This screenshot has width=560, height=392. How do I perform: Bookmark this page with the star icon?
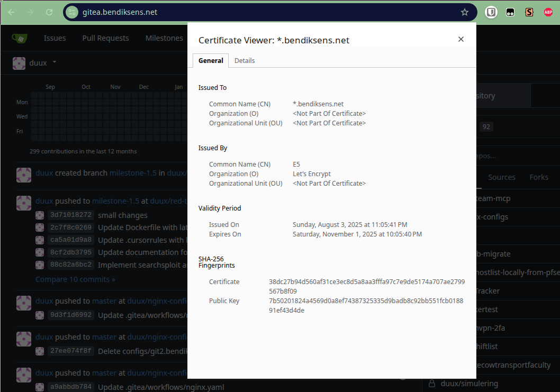tap(464, 12)
